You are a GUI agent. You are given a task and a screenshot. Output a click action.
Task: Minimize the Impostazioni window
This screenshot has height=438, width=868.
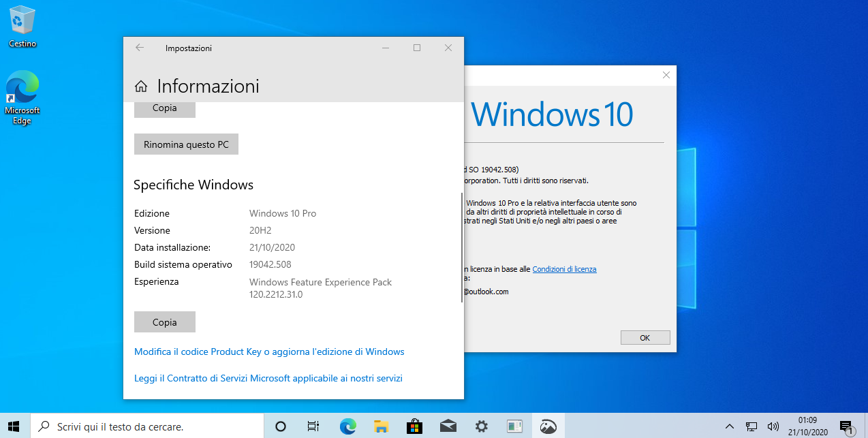tap(386, 48)
